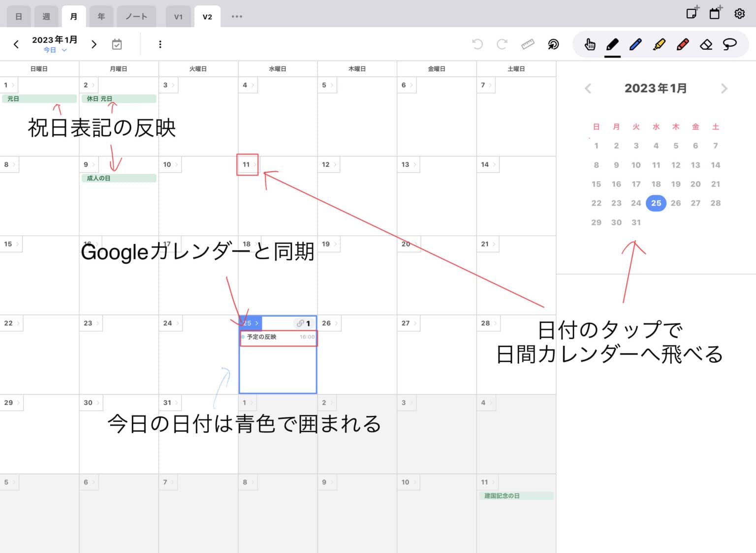Open next month in mini calendar
Image resolution: width=756 pixels, height=553 pixels.
[724, 89]
